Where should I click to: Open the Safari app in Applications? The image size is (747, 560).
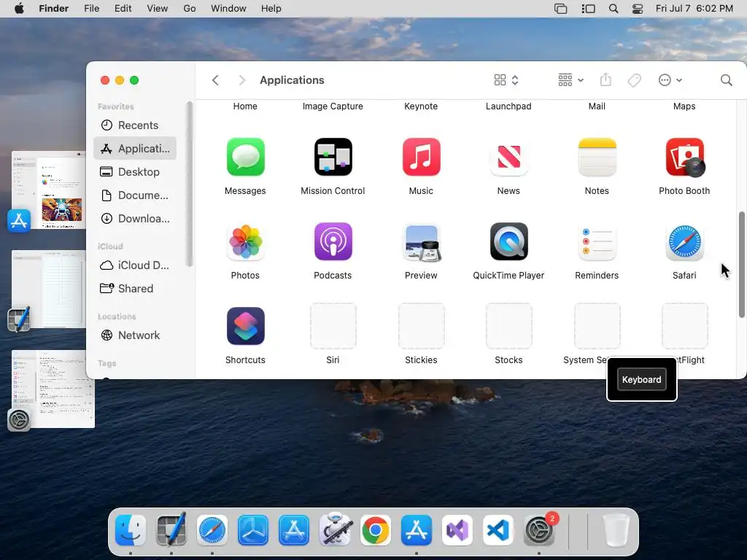(684, 243)
